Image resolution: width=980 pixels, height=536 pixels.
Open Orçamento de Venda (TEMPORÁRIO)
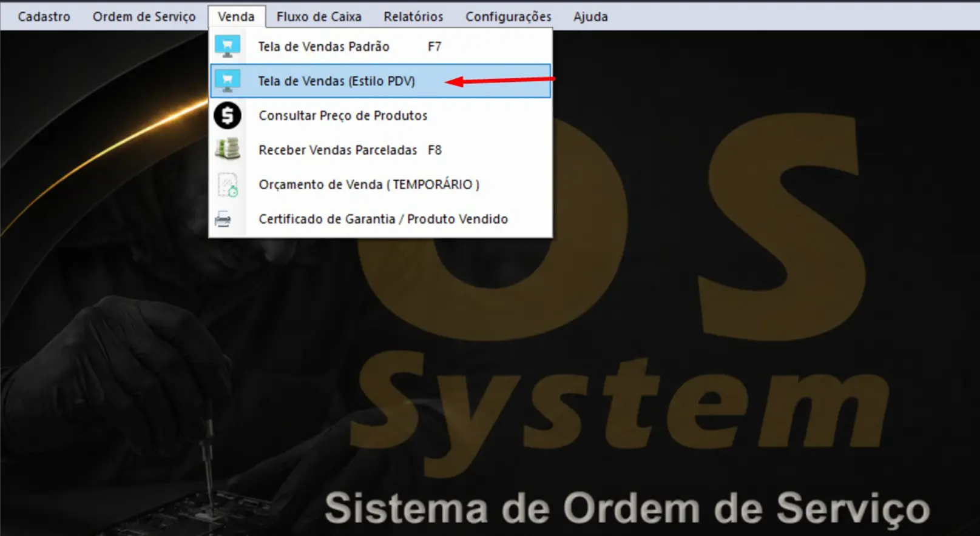coord(380,184)
